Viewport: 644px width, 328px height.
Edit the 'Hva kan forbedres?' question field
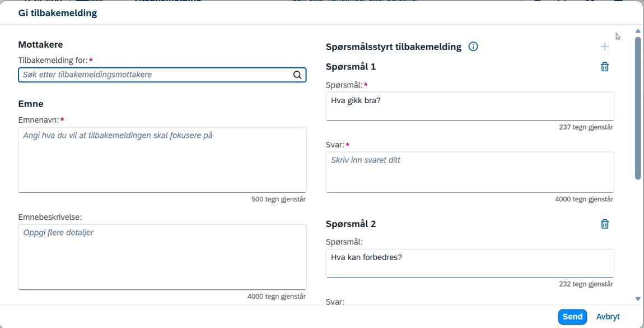pos(470,263)
